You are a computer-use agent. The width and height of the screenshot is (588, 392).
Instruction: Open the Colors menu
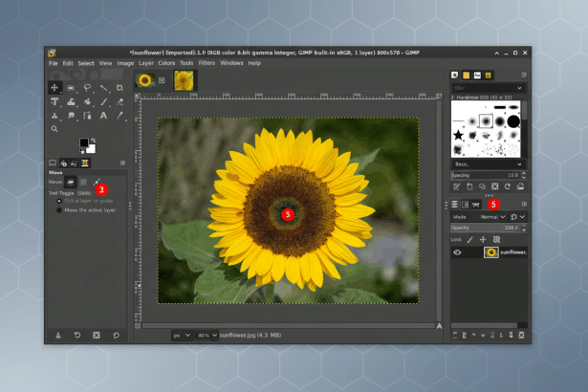[166, 63]
